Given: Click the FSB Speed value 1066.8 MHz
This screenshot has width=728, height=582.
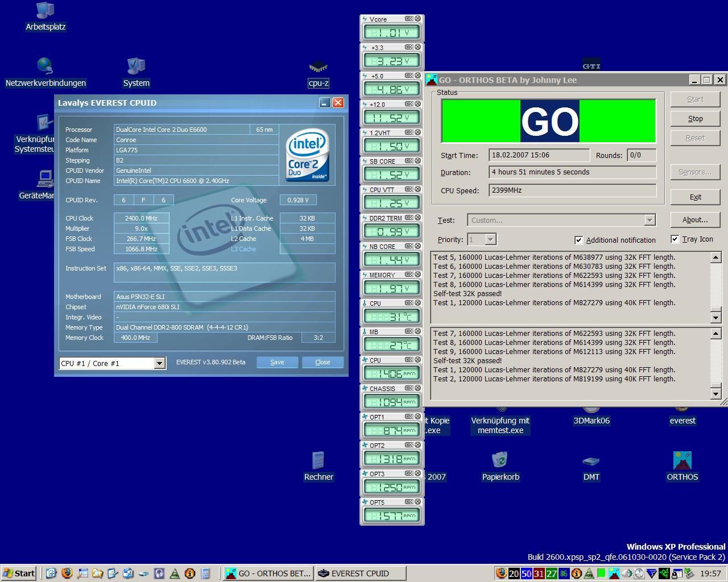Looking at the screenshot, I should (x=141, y=249).
